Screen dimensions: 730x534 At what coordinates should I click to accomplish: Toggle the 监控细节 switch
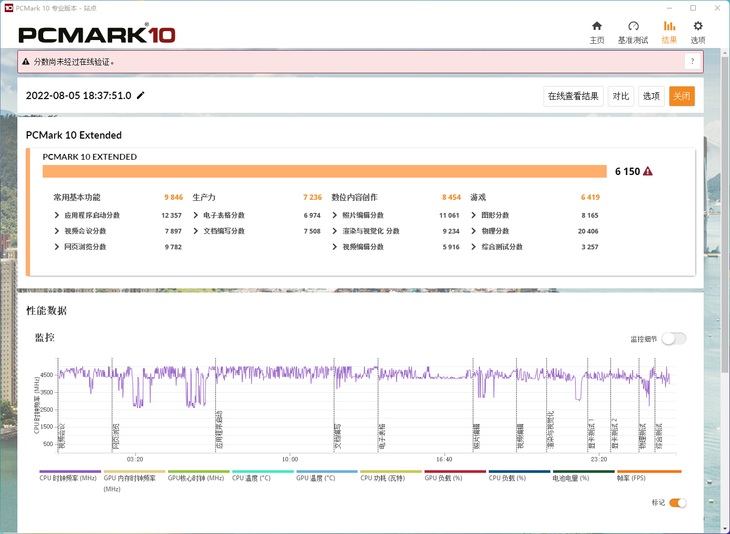coord(674,339)
